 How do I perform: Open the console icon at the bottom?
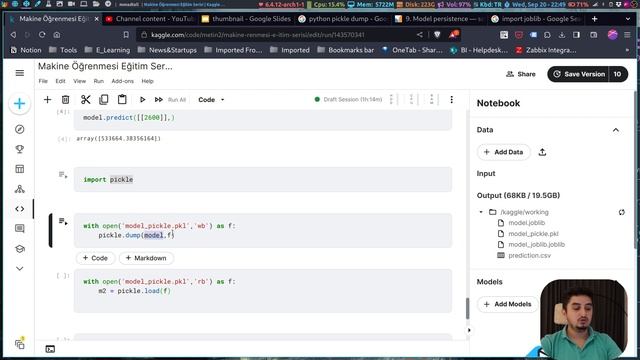(50, 349)
